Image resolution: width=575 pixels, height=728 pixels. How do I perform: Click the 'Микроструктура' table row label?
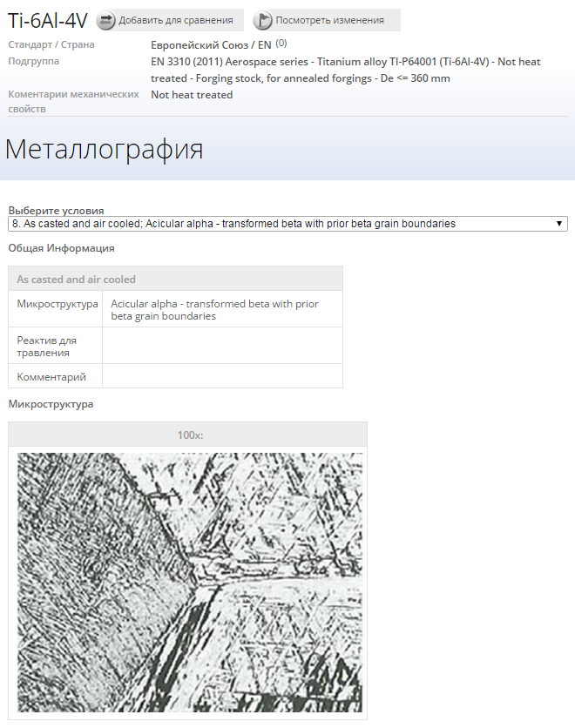click(x=57, y=304)
